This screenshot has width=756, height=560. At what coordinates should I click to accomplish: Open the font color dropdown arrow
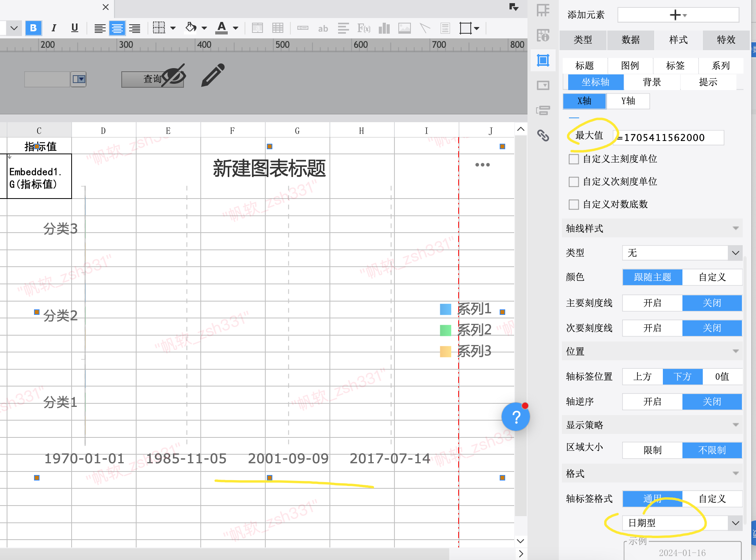click(x=236, y=28)
